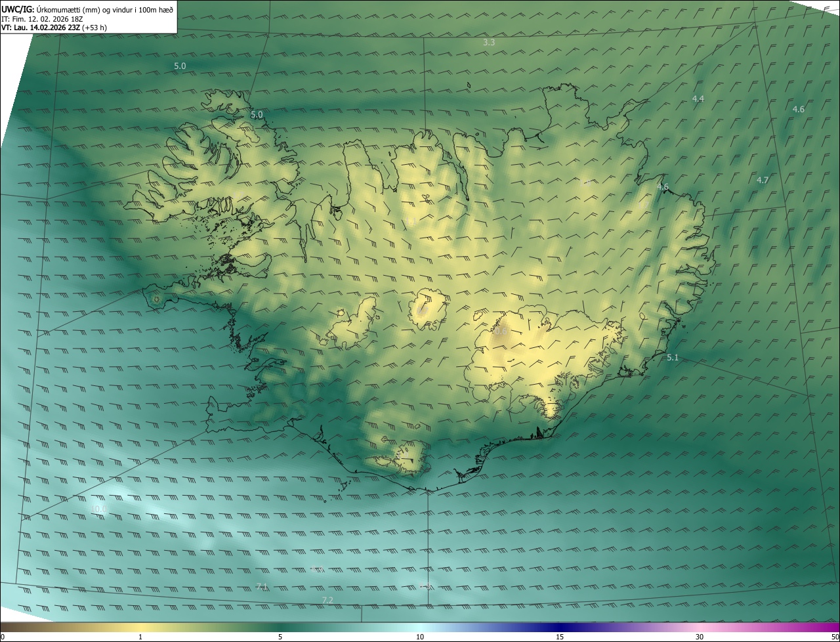Image resolution: width=840 pixels, height=642 pixels.
Task: Click the '4.4' precipitation value in the northeast
Action: (x=698, y=98)
